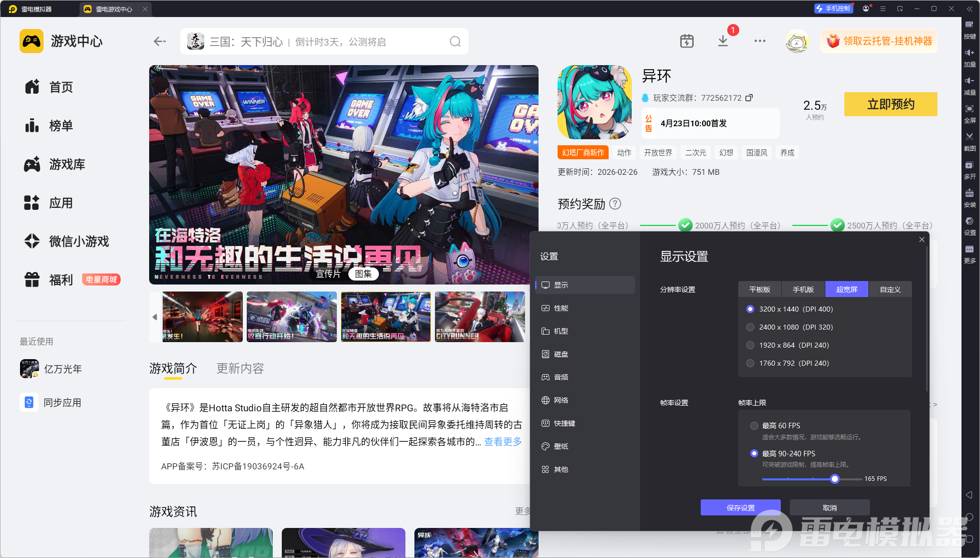Select 最高 60 FPS frame rate option
Screen dimensions: 980x558
pyautogui.click(x=754, y=426)
